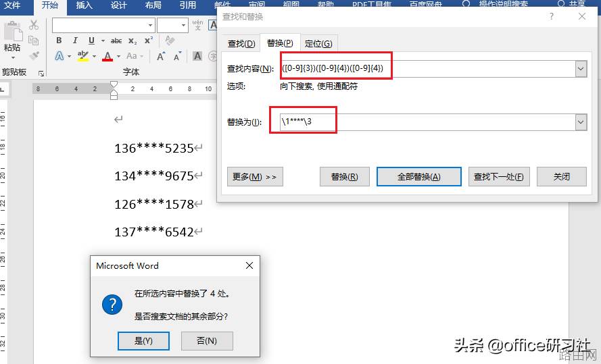Screen dimensions: 601x364
Task: Toggle Italic formatting icon
Action: point(75,41)
